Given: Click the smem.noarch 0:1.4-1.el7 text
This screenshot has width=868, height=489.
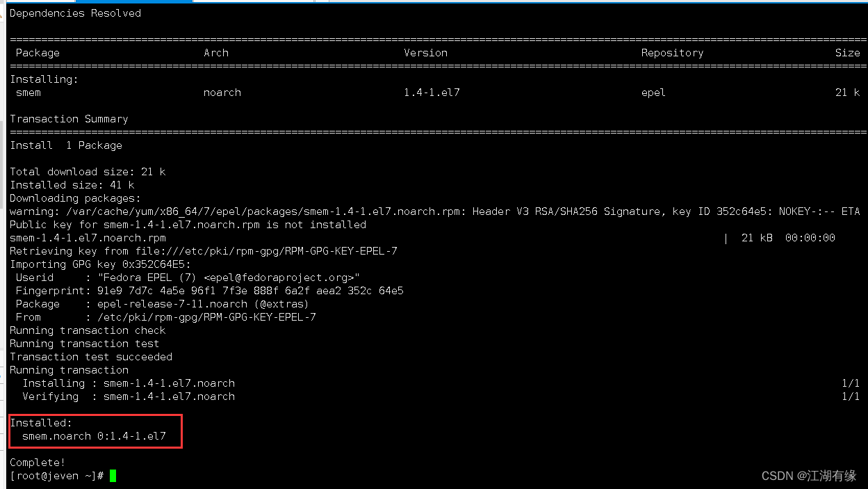Looking at the screenshot, I should pyautogui.click(x=95, y=436).
